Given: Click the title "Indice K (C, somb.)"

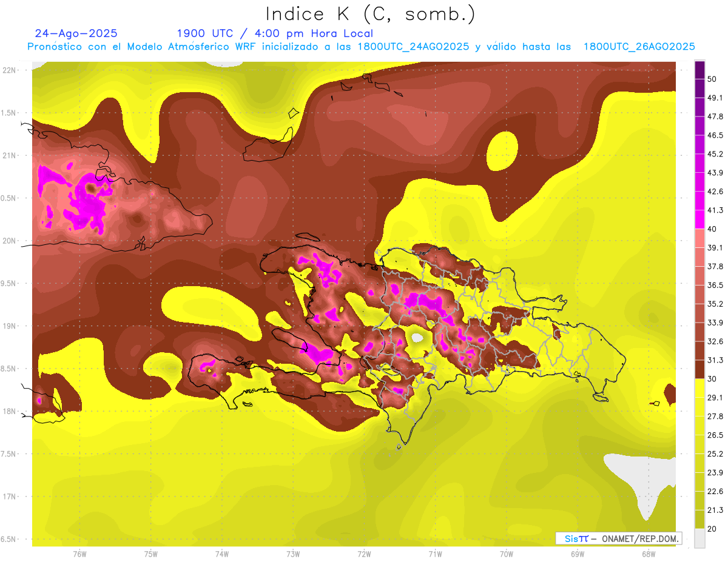Looking at the screenshot, I should [x=371, y=15].
